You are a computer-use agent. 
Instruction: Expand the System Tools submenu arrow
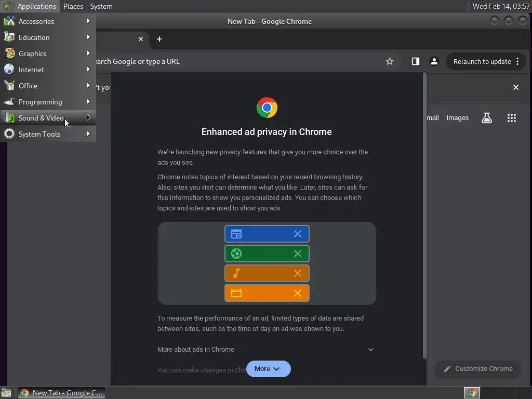[x=88, y=134]
